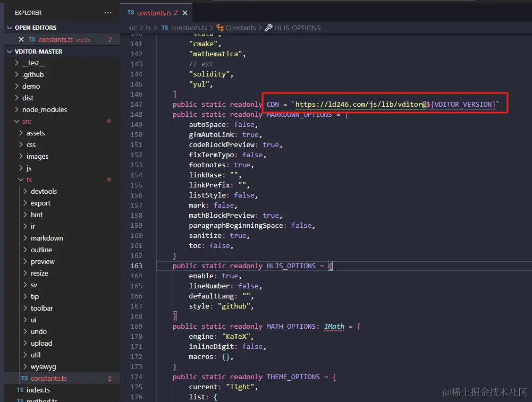Click line number 147 in gutter
Image resolution: width=532 pixels, height=402 pixels.
(x=136, y=105)
